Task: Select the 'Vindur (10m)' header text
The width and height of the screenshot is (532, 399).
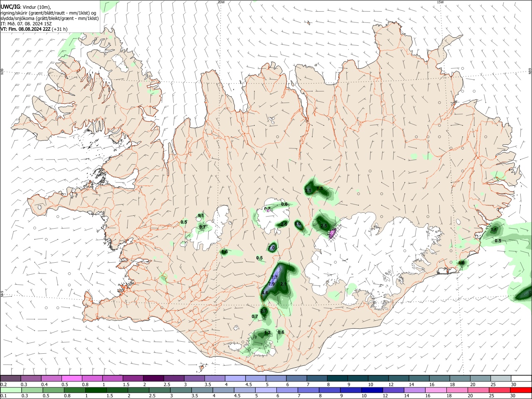Action: 37,7
